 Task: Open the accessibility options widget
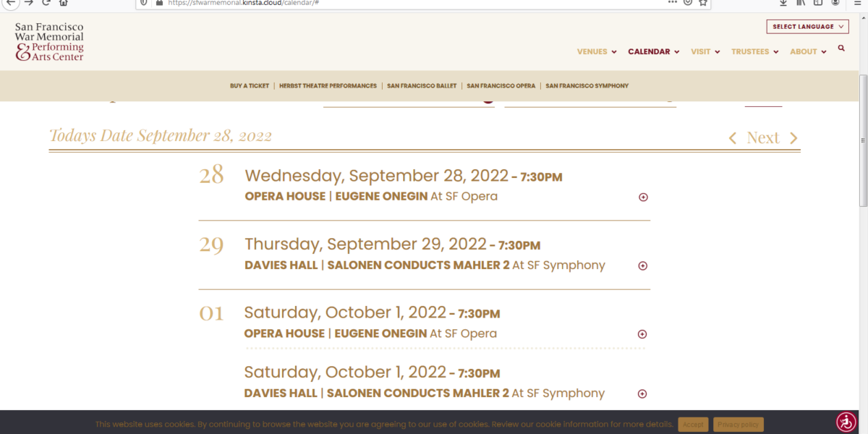point(846,422)
